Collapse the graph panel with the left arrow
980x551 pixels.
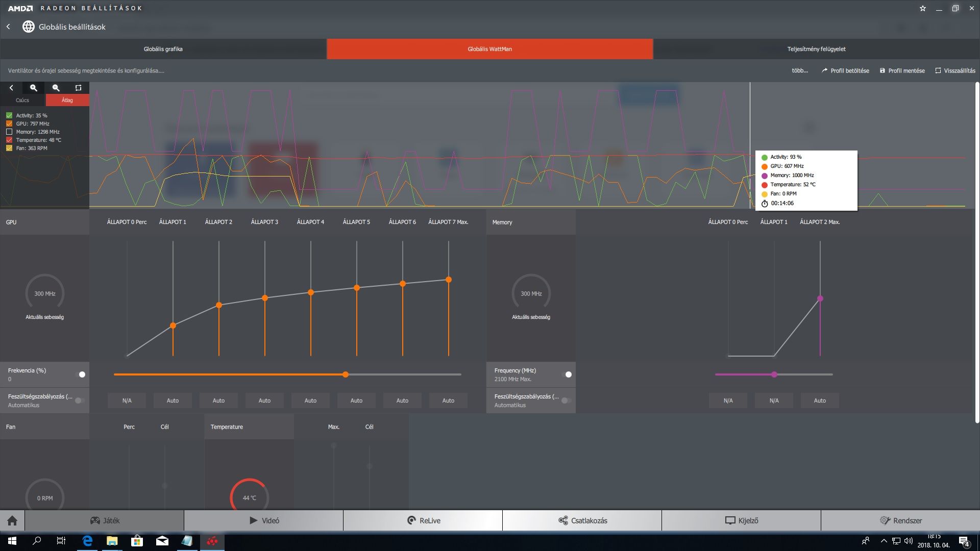[11, 88]
